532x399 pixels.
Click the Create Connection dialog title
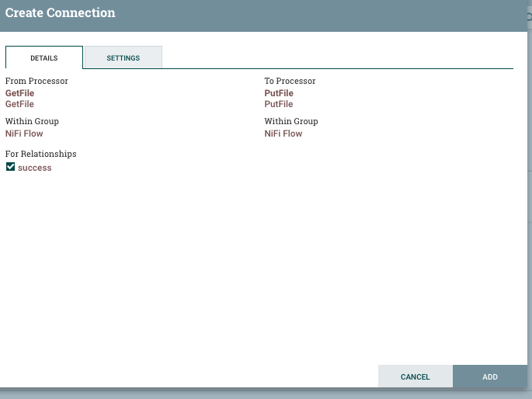pos(61,13)
